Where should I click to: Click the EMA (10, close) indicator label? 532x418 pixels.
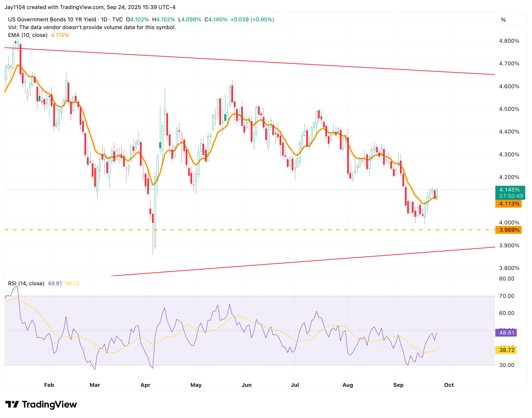pyautogui.click(x=28, y=35)
